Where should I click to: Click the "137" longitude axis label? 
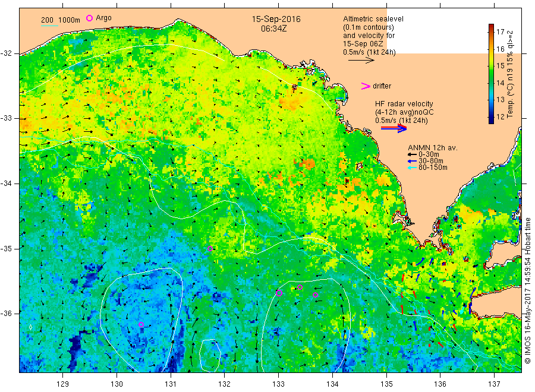click(494, 384)
